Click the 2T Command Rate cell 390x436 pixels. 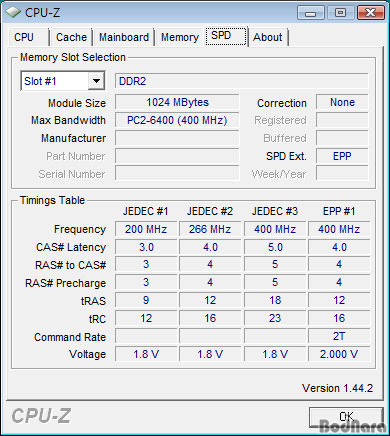pyautogui.click(x=339, y=336)
